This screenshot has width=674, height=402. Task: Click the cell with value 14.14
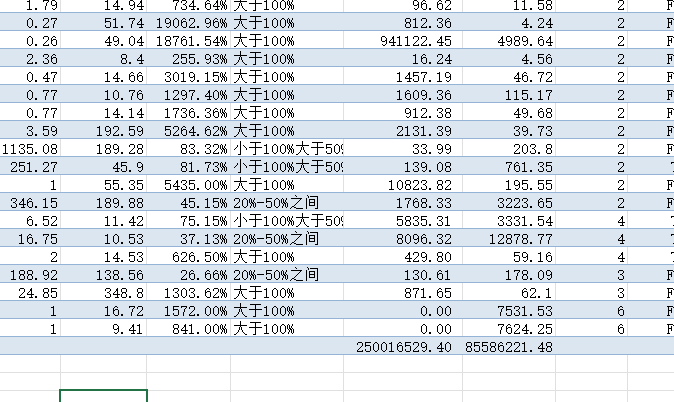[104, 113]
